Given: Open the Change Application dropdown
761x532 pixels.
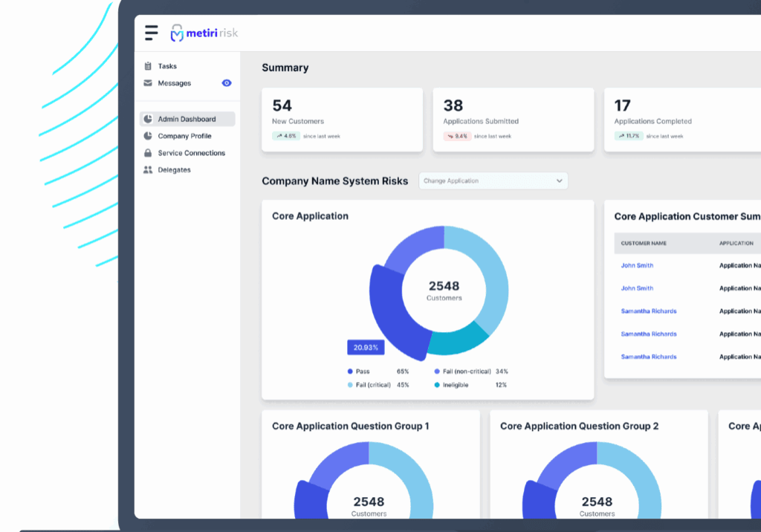Looking at the screenshot, I should 493,181.
